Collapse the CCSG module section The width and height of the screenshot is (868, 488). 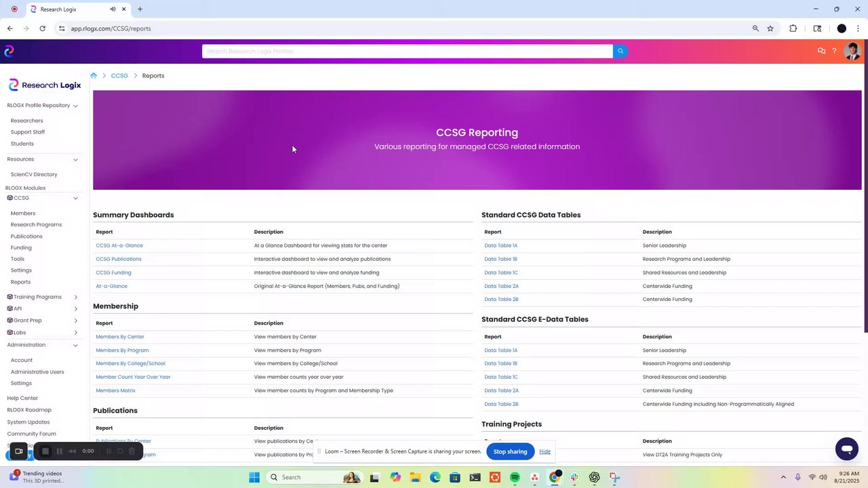tap(75, 198)
